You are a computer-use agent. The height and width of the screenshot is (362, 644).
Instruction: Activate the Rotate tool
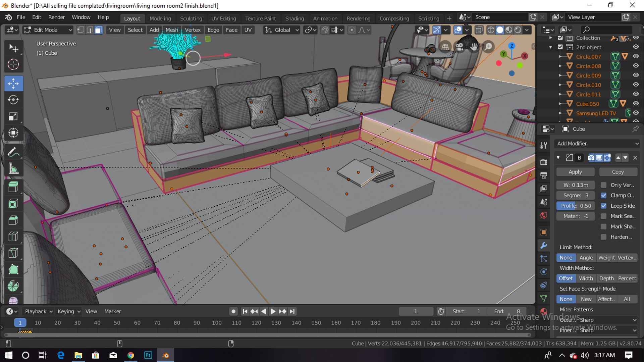pyautogui.click(x=13, y=100)
